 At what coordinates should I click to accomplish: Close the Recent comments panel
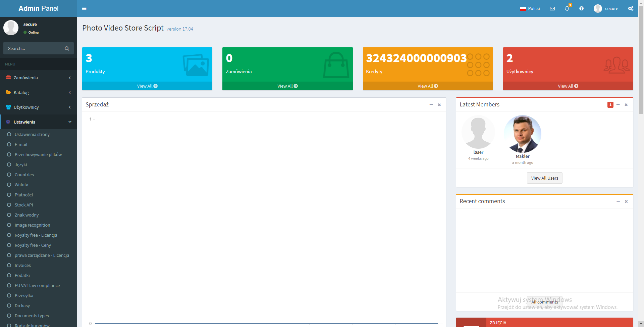click(x=626, y=201)
